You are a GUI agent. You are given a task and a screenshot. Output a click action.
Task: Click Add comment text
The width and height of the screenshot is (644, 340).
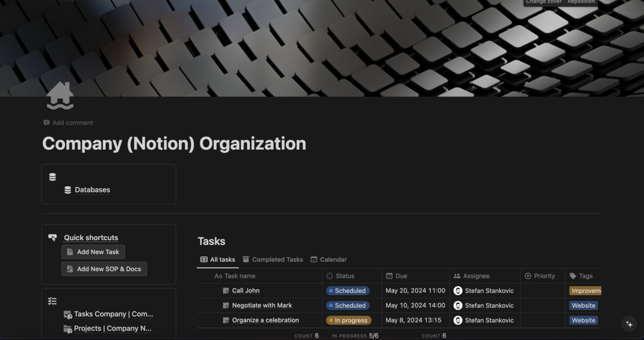click(x=72, y=123)
